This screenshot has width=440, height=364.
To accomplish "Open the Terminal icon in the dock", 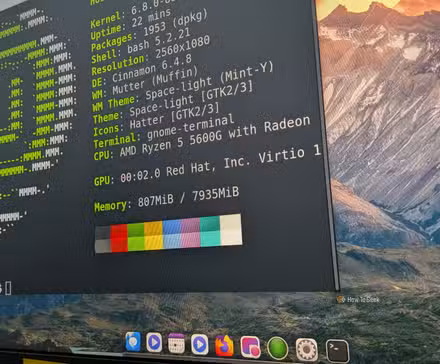I will 337,351.
